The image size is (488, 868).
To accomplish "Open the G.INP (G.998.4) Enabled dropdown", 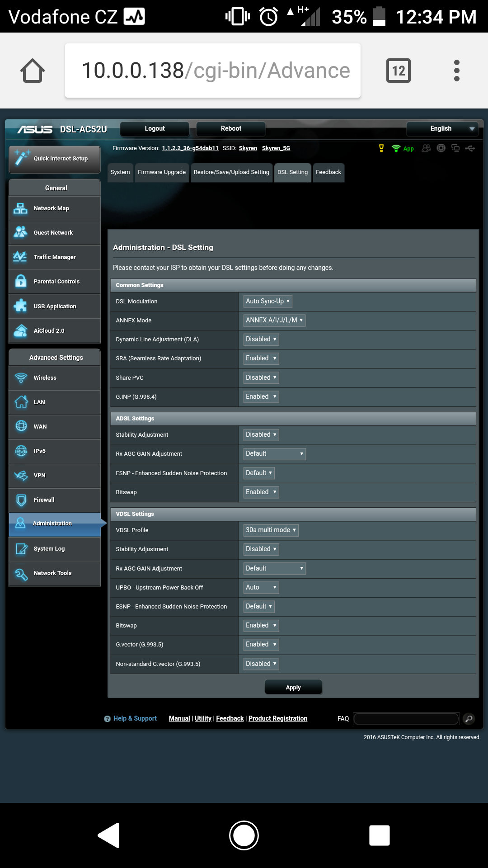I will click(x=261, y=396).
